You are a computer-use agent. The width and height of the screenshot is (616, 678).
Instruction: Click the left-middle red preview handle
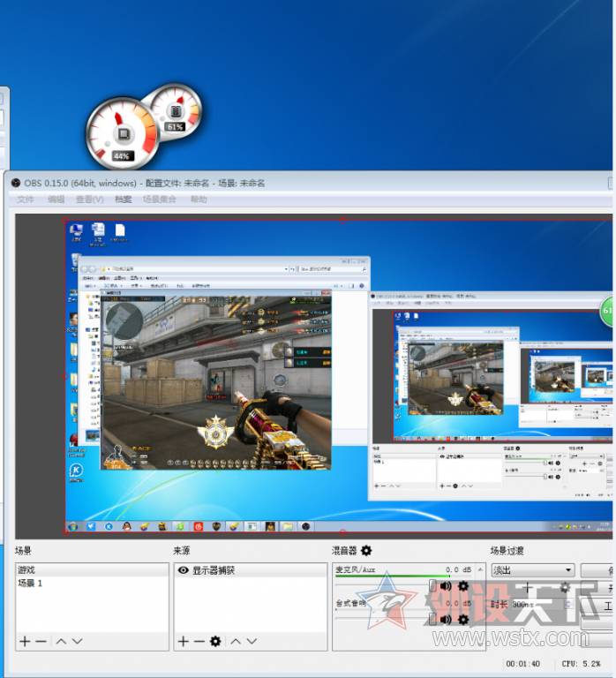point(65,377)
